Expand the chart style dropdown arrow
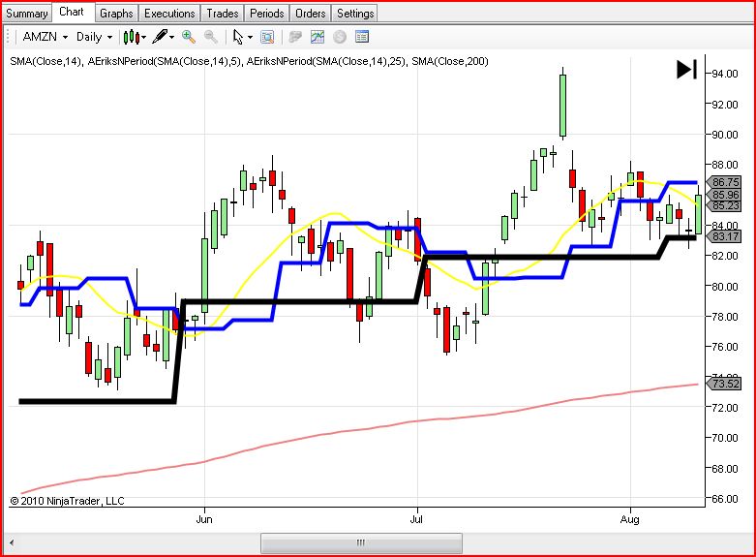The height and width of the screenshot is (557, 756). point(143,37)
